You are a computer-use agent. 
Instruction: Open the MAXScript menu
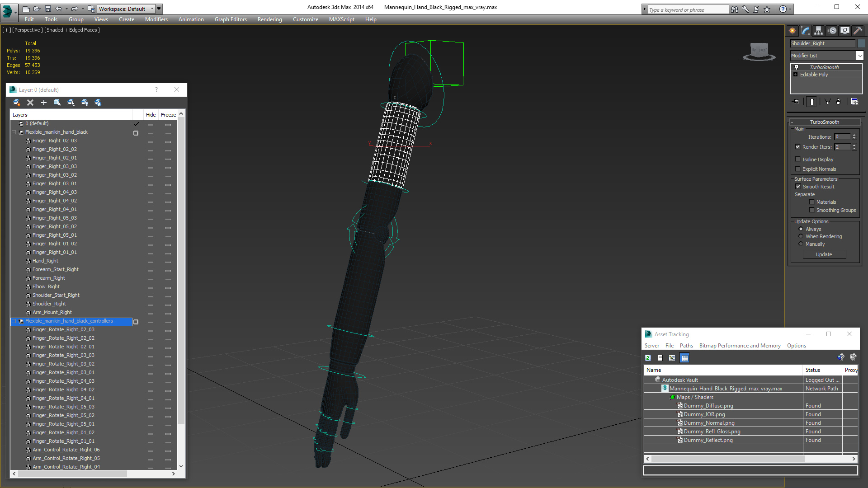[x=342, y=19]
